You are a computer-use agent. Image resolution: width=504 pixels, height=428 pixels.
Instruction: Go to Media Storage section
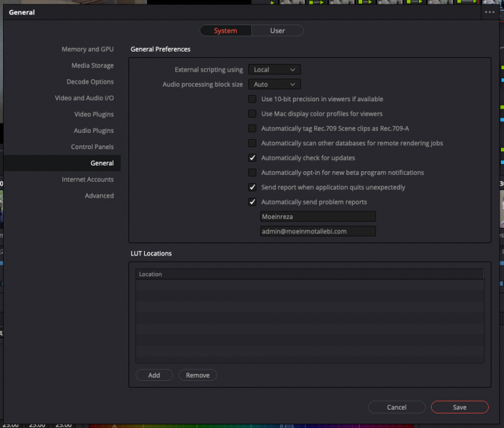(92, 65)
